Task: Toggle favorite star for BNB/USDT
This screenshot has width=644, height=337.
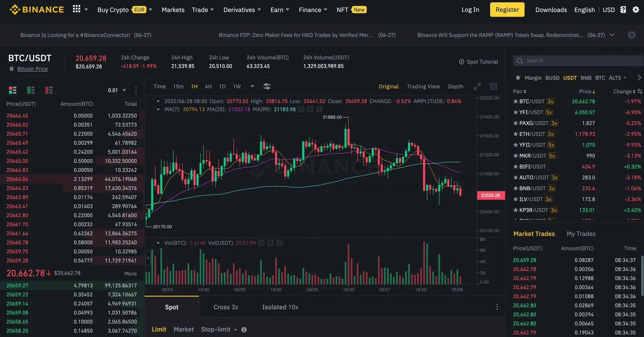Action: (x=516, y=188)
